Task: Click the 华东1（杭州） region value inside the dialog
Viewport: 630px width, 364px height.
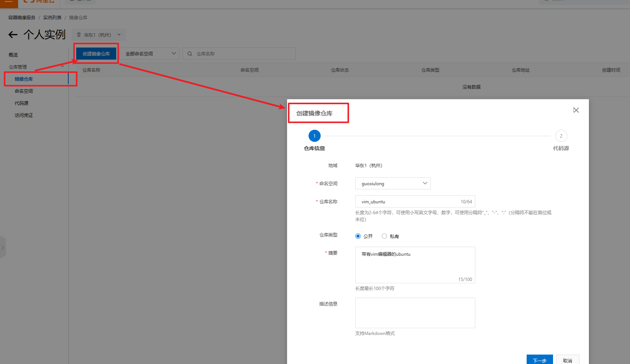Action: pos(369,165)
